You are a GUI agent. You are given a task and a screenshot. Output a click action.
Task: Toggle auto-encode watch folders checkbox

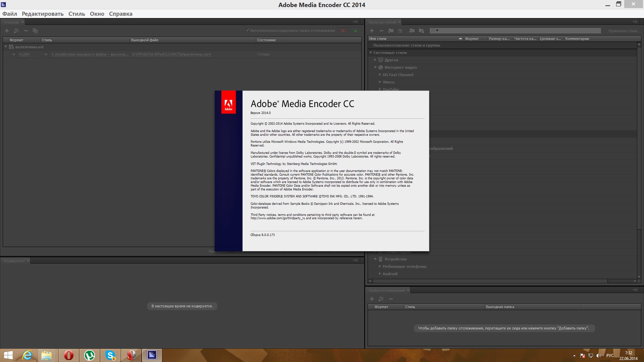(x=248, y=31)
